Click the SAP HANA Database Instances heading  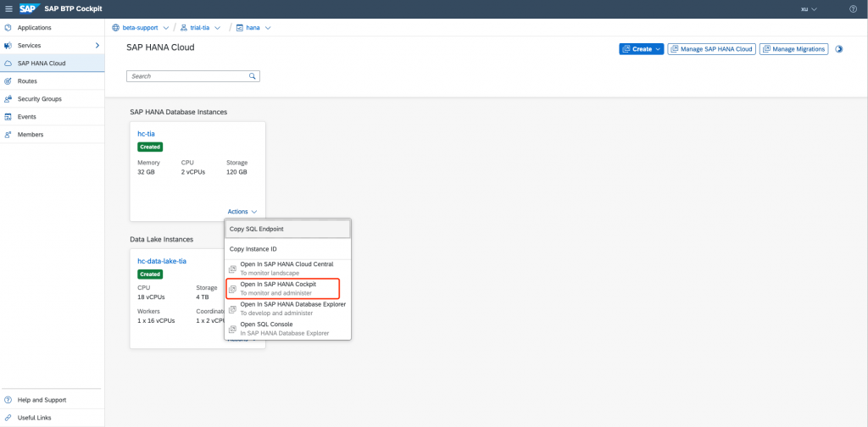[x=178, y=112]
